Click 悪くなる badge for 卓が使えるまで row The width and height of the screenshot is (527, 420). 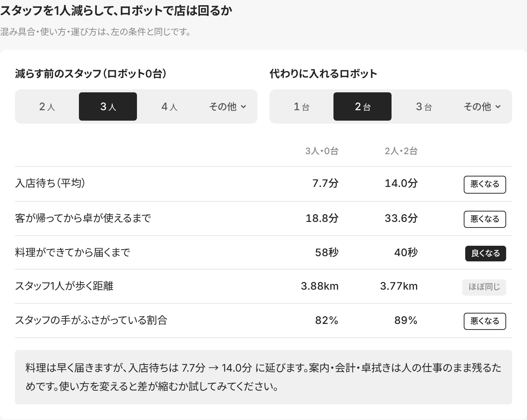(x=485, y=219)
